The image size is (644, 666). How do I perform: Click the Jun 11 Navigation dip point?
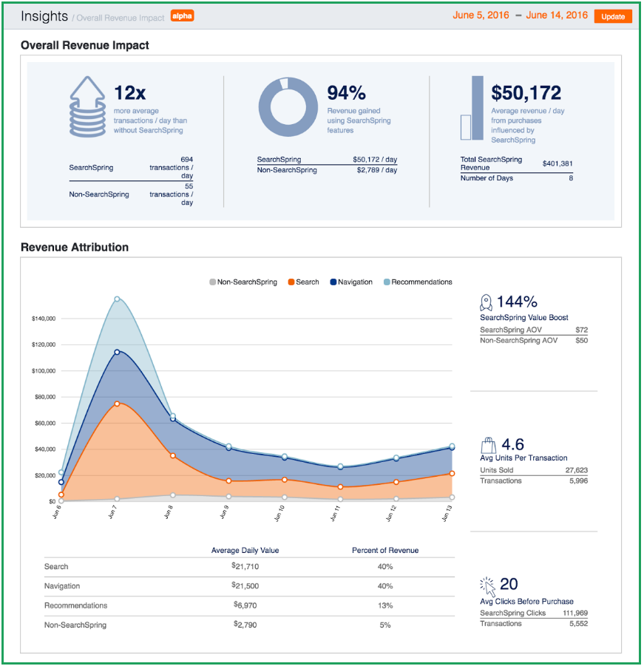339,467
